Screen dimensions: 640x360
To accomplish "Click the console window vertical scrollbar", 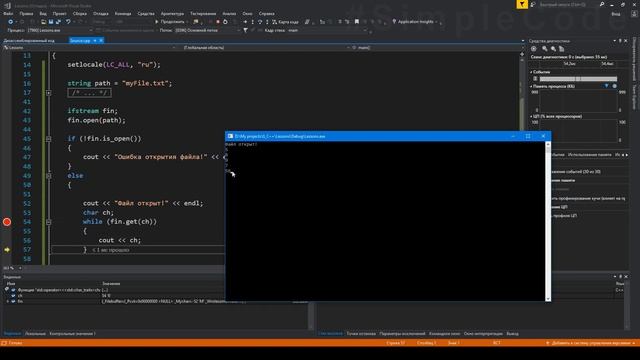I will [548, 221].
